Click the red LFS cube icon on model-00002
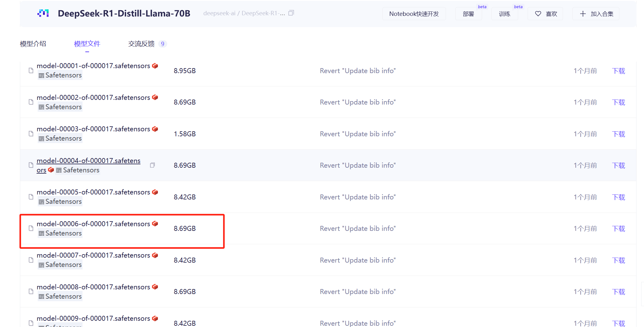Screen dimensions: 644x327 point(155,97)
